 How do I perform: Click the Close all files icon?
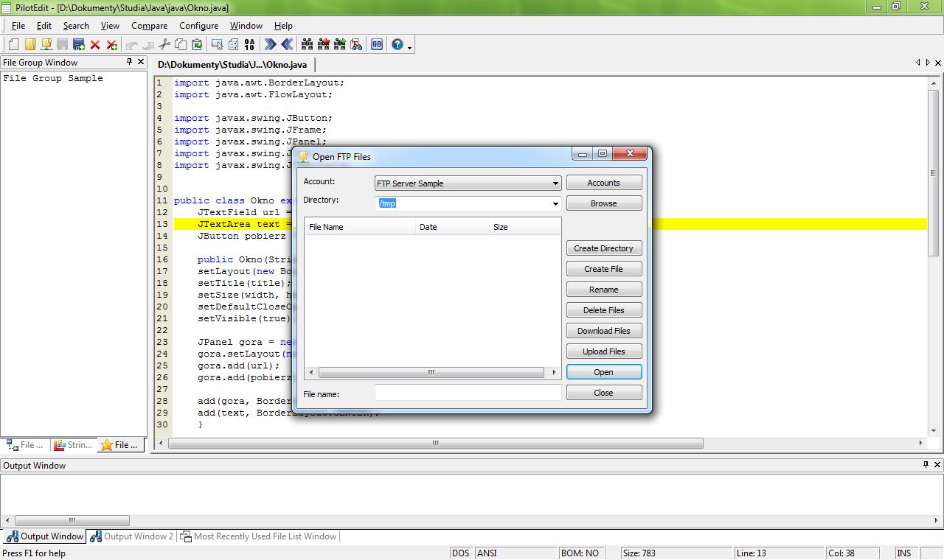pos(111,45)
